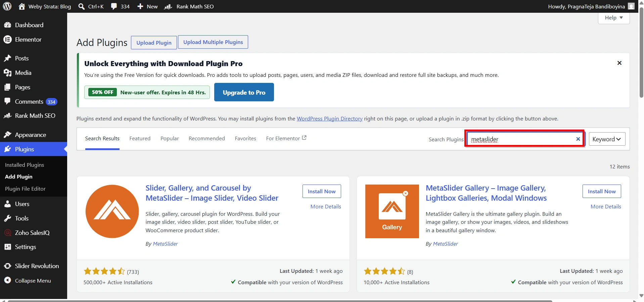The image size is (644, 302).
Task: Click MetaSlider orange round plugin logo
Action: pos(112,211)
